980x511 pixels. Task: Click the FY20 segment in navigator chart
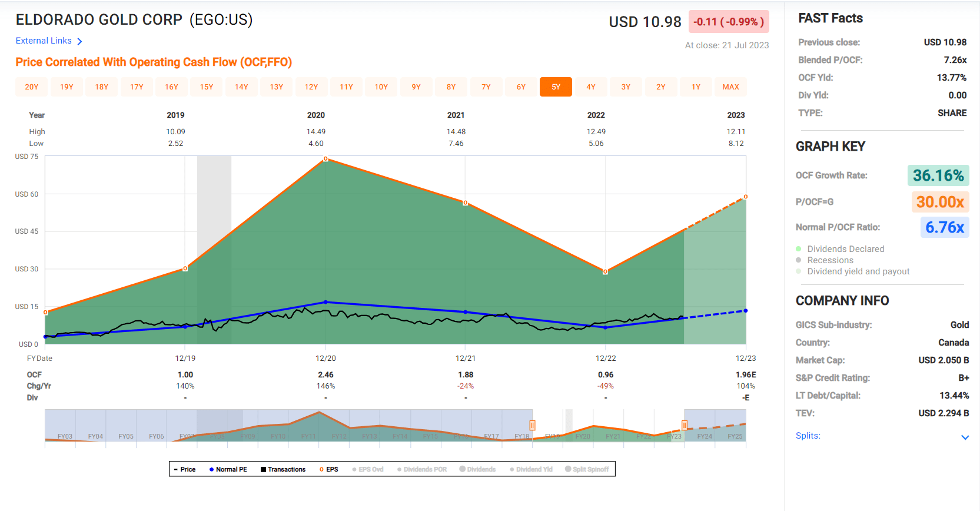pyautogui.click(x=583, y=436)
